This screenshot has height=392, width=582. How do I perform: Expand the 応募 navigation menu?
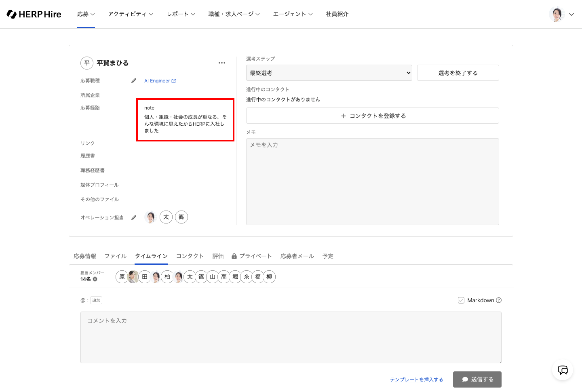[86, 14]
